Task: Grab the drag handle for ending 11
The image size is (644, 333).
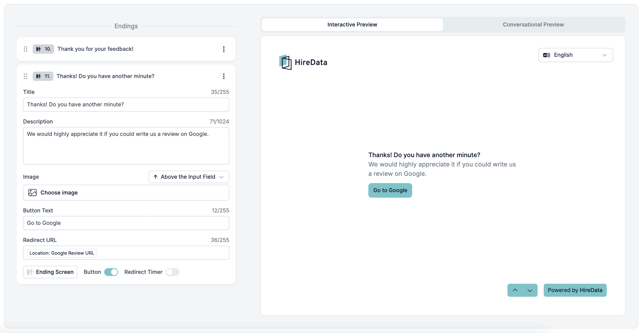Action: [x=25, y=76]
